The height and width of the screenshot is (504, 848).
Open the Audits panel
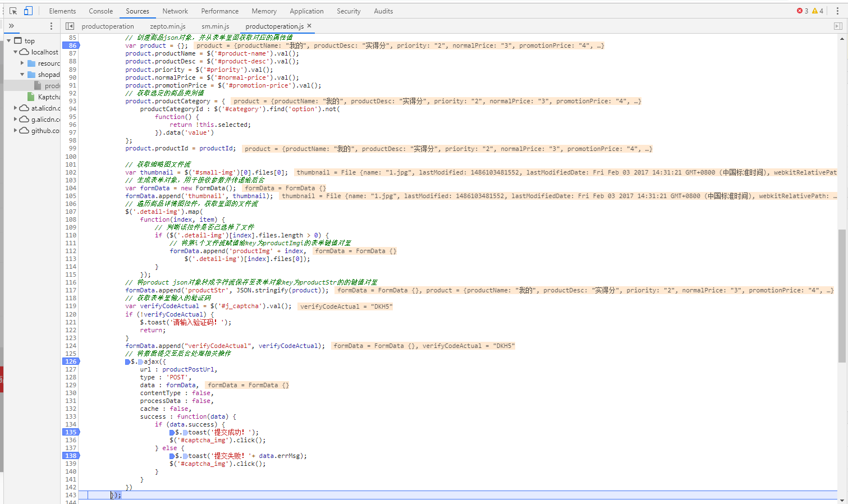(x=383, y=11)
